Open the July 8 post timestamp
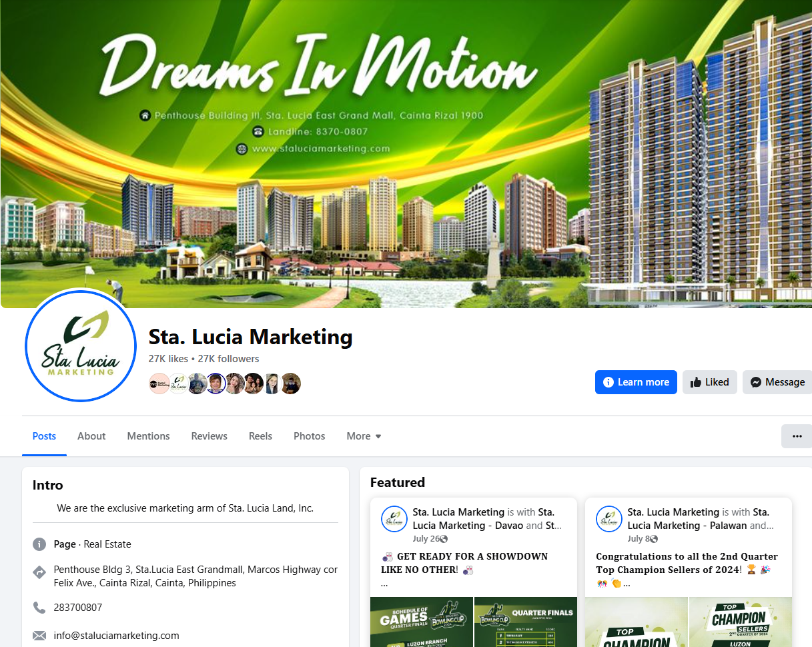The image size is (812, 647). (x=638, y=539)
